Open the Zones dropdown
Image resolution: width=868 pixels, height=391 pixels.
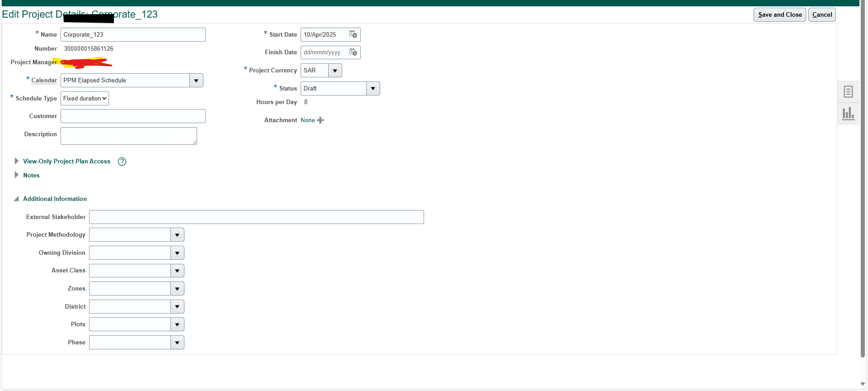pos(177,289)
